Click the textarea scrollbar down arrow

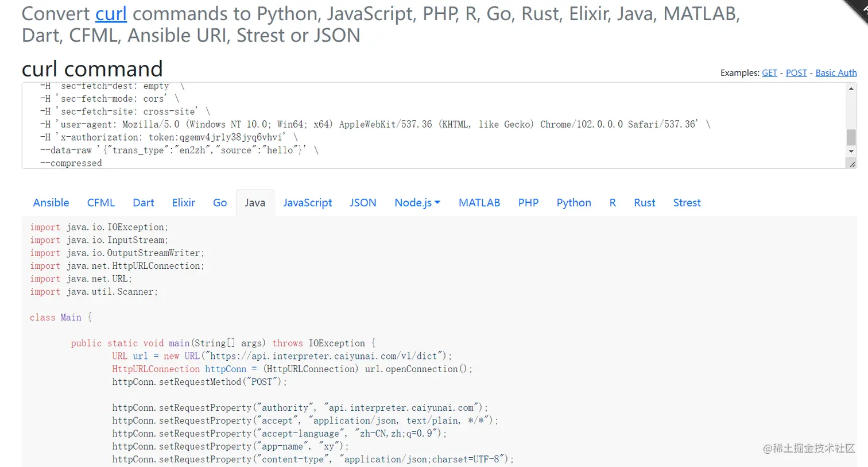pyautogui.click(x=851, y=152)
